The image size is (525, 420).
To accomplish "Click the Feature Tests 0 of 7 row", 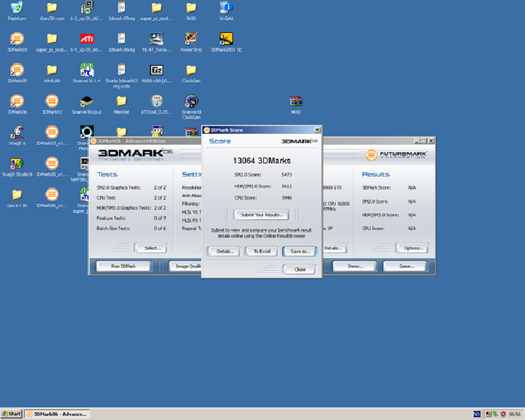I will (x=132, y=218).
